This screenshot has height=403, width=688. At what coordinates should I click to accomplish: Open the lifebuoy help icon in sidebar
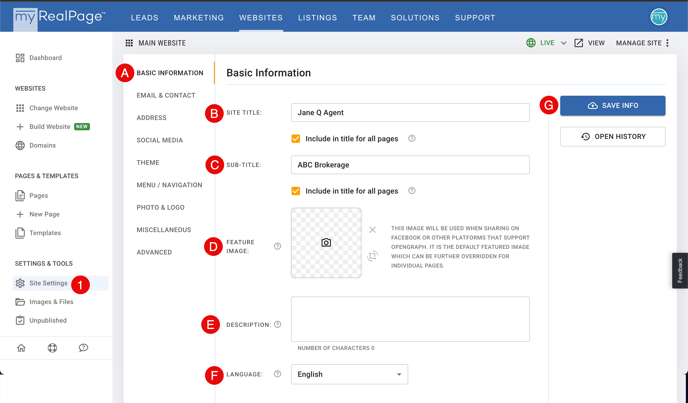52,348
